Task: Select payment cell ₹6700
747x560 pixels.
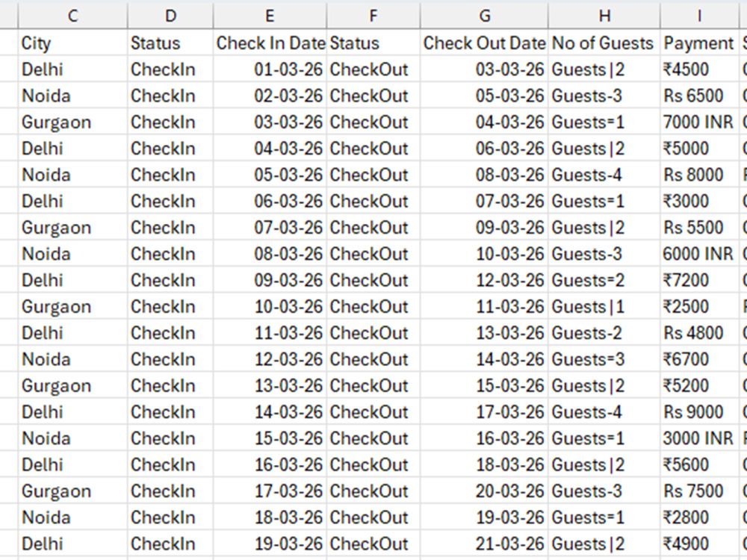Action: 699,360
